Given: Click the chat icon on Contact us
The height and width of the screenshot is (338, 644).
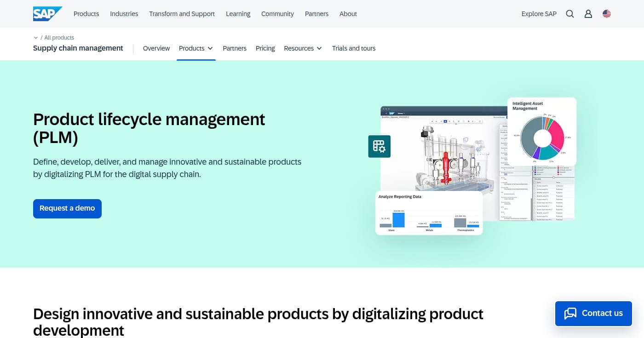Looking at the screenshot, I should (x=570, y=313).
